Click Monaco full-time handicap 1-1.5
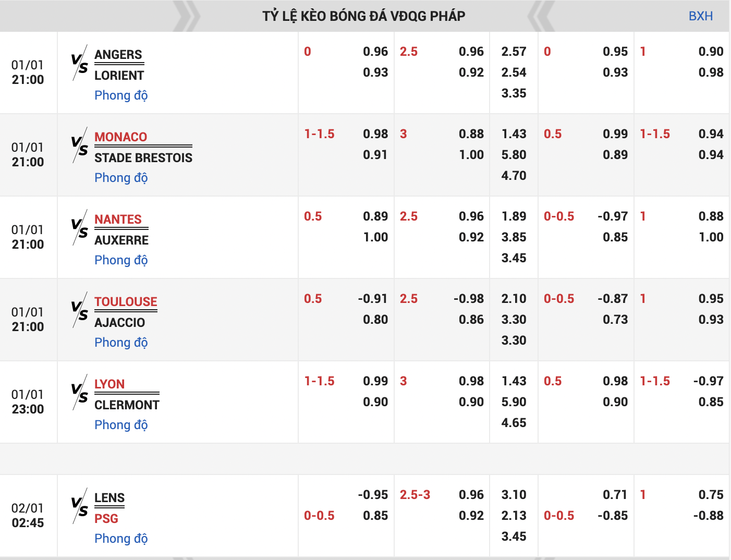Image resolution: width=731 pixels, height=560 pixels. pyautogui.click(x=319, y=134)
